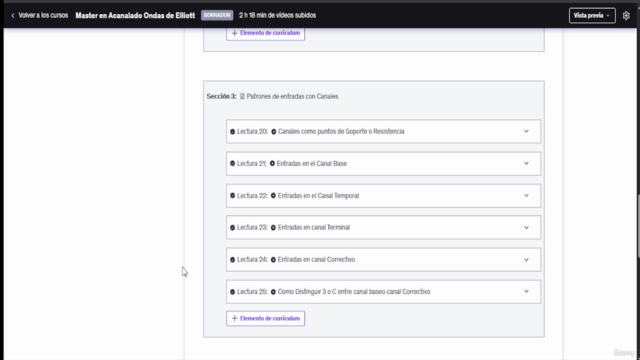640x360 pixels.
Task: Click the text 2 h 18 min de vídeos subidos
Action: 278,15
